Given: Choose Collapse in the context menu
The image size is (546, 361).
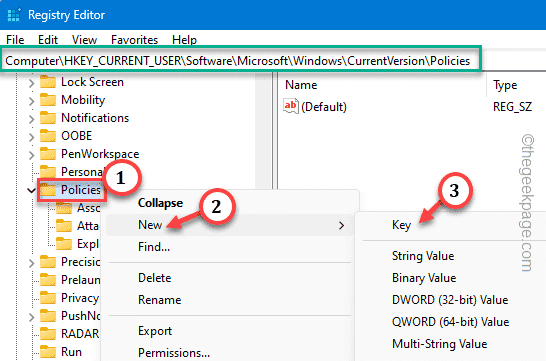Looking at the screenshot, I should pyautogui.click(x=160, y=203).
